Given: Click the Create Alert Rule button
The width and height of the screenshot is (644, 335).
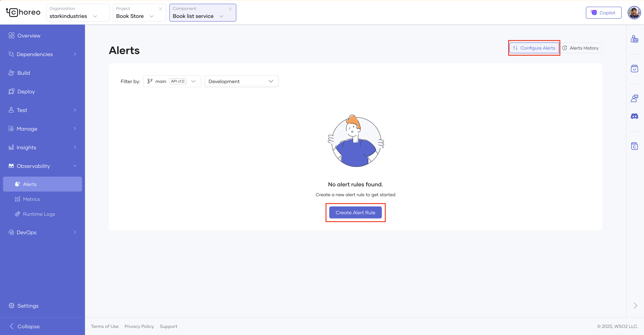Looking at the screenshot, I should coord(355,213).
